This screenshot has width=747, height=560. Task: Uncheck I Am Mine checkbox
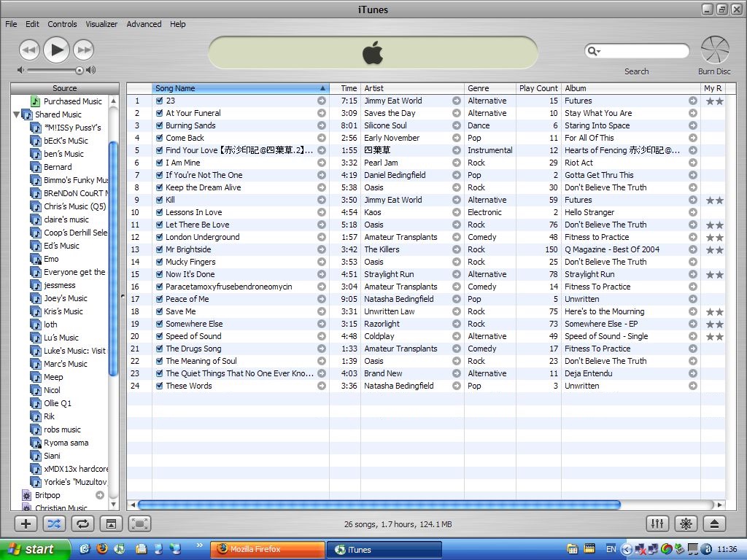160,163
